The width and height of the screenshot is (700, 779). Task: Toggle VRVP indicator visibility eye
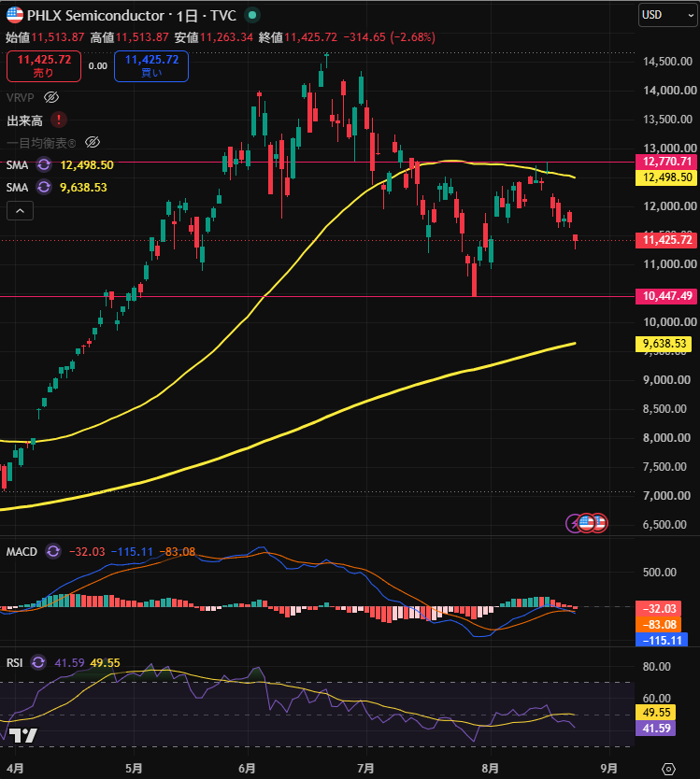click(51, 97)
